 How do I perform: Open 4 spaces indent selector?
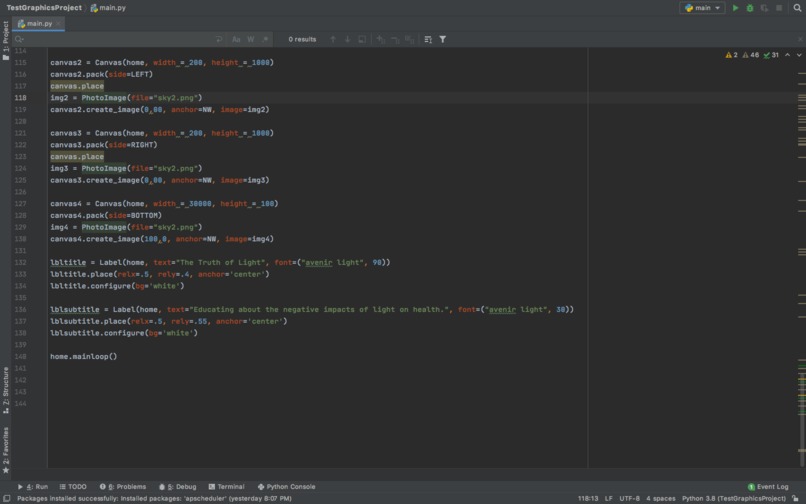click(661, 498)
